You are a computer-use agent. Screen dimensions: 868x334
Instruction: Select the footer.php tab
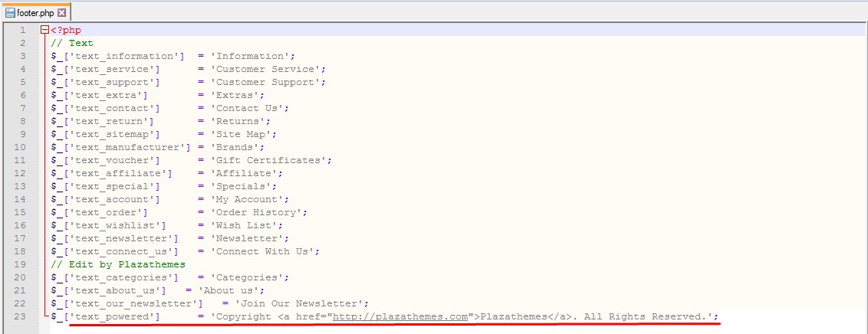coord(36,11)
